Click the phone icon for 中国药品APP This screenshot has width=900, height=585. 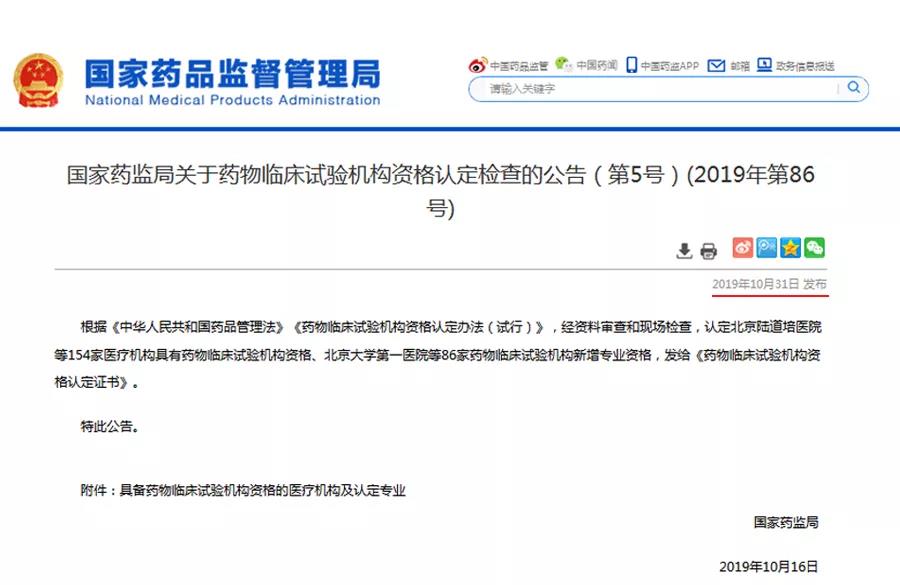pos(631,65)
